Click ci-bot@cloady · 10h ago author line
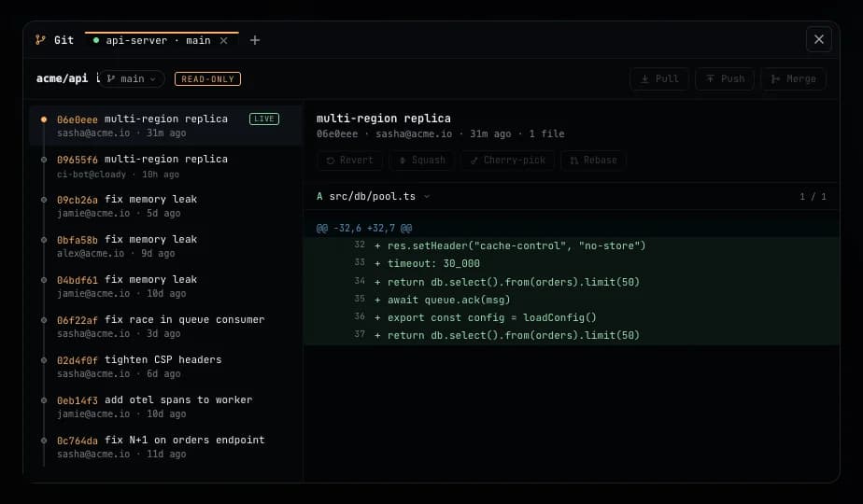Viewport: 863px width, 504px height. tap(118, 175)
